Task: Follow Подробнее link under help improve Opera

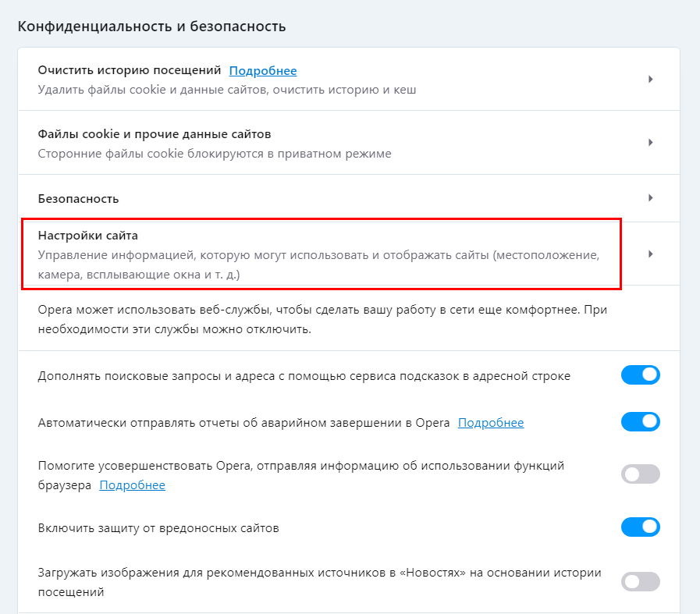Action: (132, 485)
